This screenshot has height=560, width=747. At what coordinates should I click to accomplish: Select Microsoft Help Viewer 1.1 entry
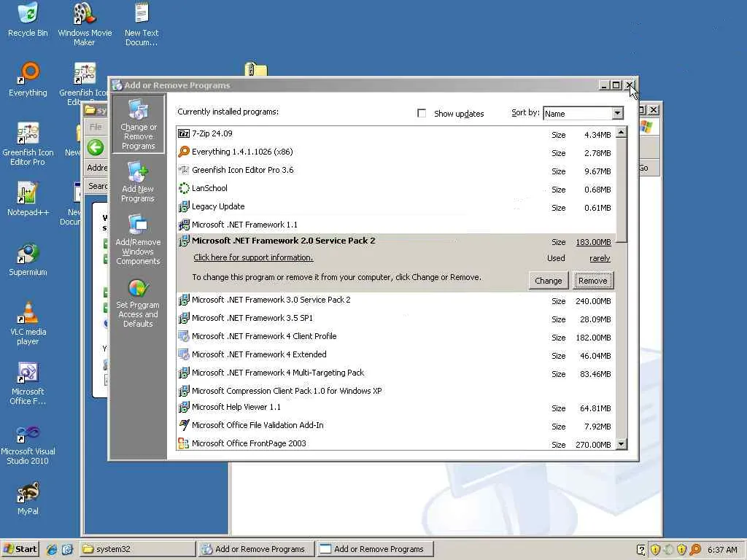395,408
